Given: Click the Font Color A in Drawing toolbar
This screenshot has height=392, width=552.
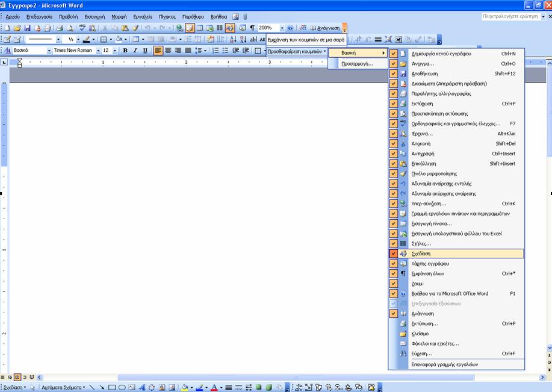Looking at the screenshot, I should pyautogui.click(x=214, y=387).
